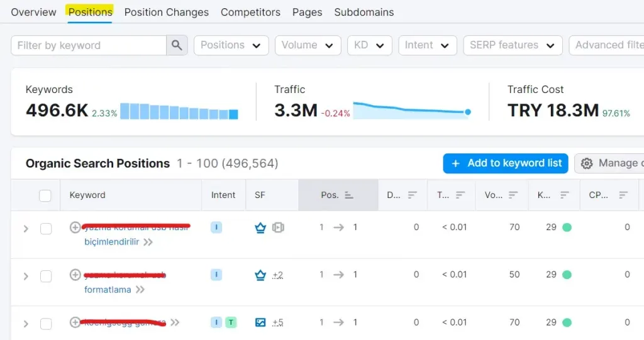Sort by Pos. column sort icon
Screen dimensions: 644x340
(x=349, y=195)
